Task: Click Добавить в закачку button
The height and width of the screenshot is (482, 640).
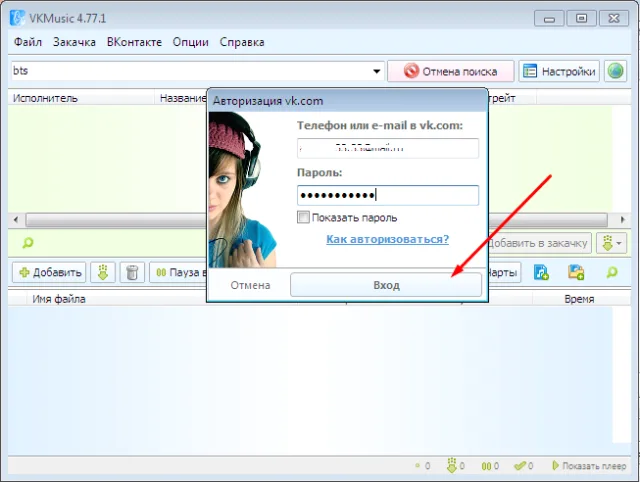Action: [x=538, y=243]
